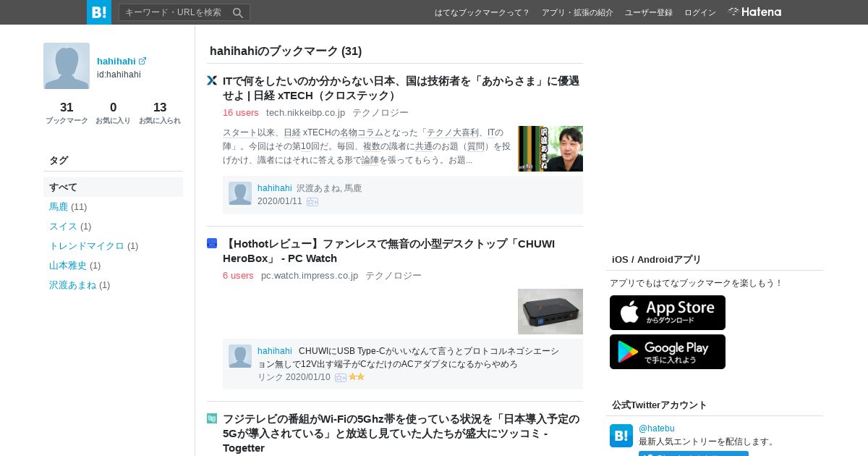Open ユーザー登録 in the header
The width and height of the screenshot is (868, 456).
649,12
